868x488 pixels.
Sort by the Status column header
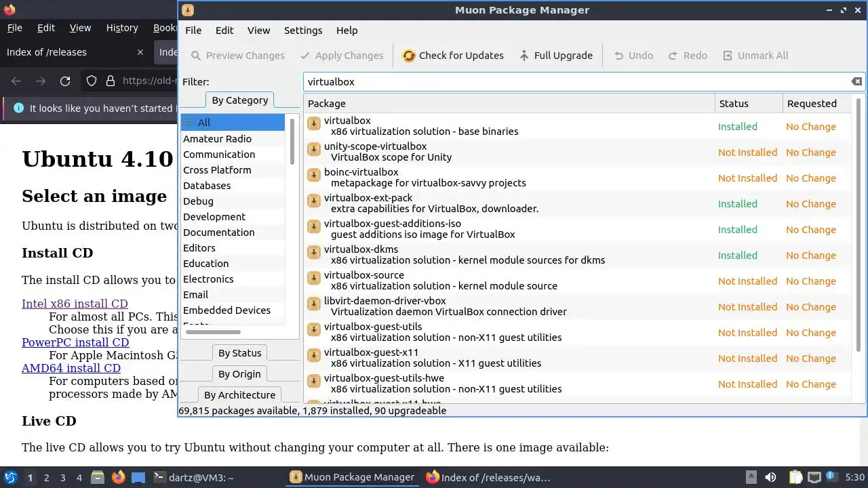(749, 104)
